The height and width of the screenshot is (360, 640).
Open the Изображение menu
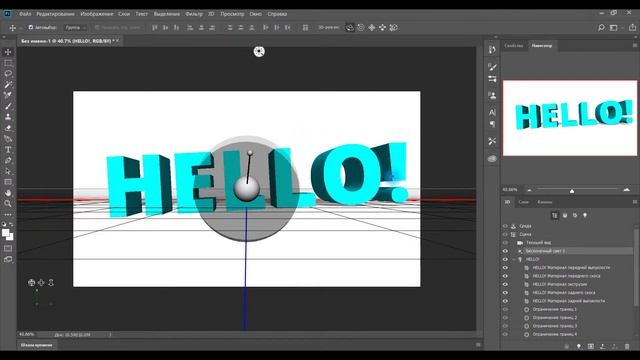point(97,14)
